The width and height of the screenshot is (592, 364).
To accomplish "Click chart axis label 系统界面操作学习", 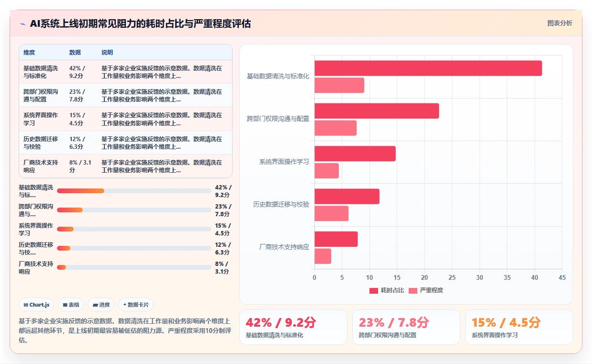I will point(284,162).
